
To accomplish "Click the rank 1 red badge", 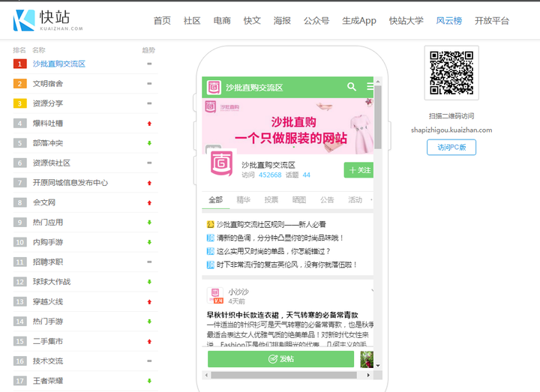I will [20, 64].
